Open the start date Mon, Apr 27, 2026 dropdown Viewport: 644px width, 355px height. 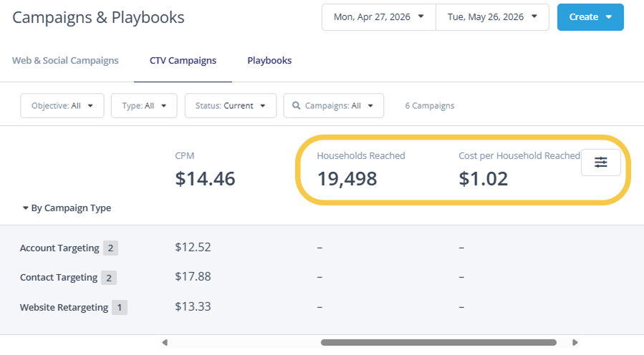[x=379, y=17]
